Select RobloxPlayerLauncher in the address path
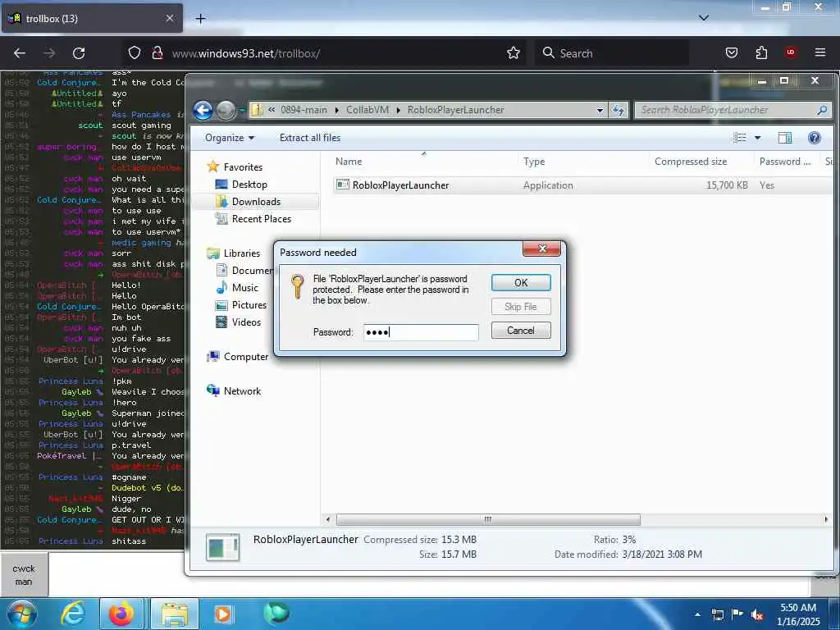The image size is (840, 630). [455, 110]
